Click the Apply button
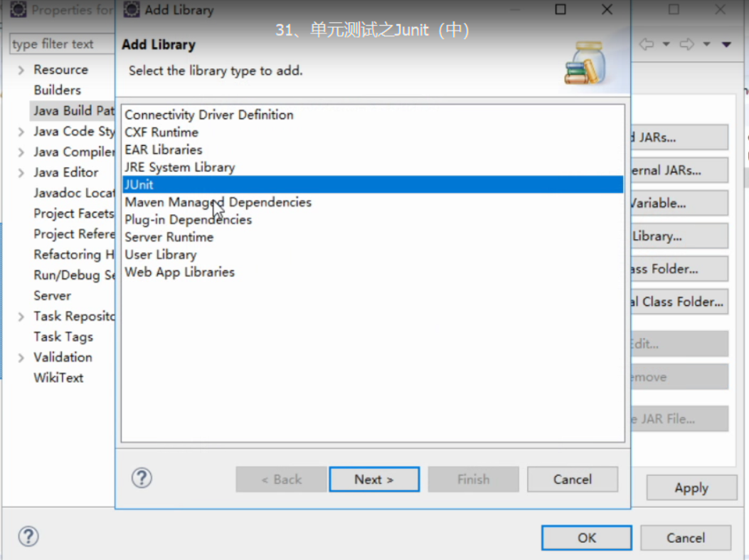749x560 pixels. click(x=691, y=488)
